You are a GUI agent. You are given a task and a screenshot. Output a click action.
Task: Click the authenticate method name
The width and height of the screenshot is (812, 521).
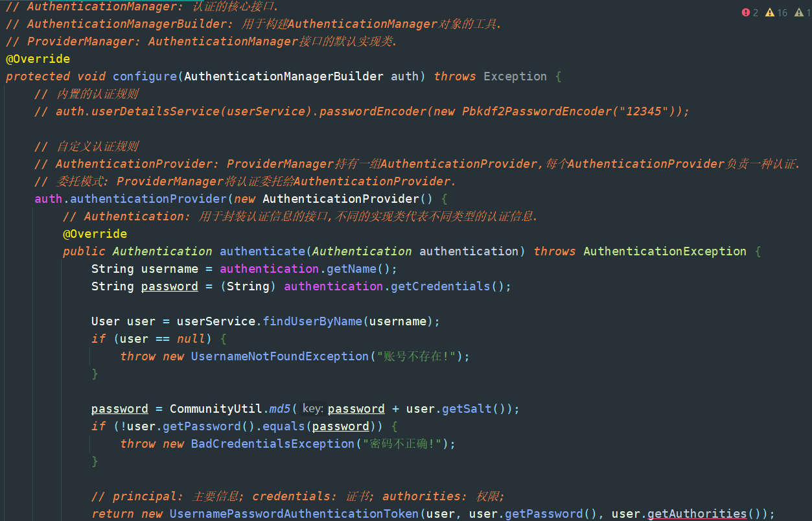(x=262, y=251)
